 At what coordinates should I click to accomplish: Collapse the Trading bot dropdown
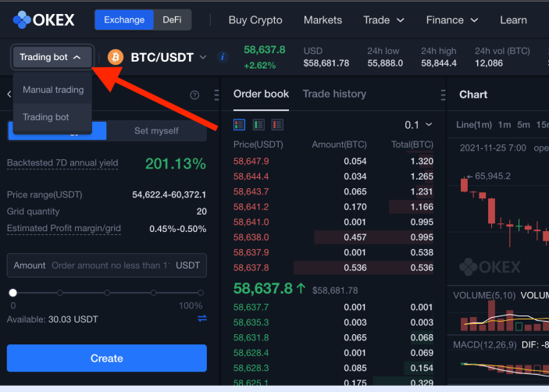pyautogui.click(x=52, y=57)
